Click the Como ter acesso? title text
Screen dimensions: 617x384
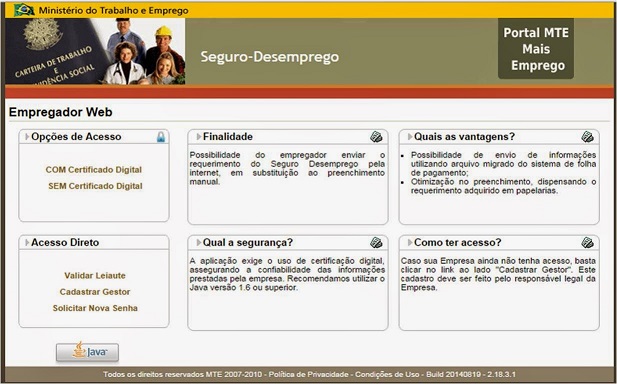click(458, 242)
